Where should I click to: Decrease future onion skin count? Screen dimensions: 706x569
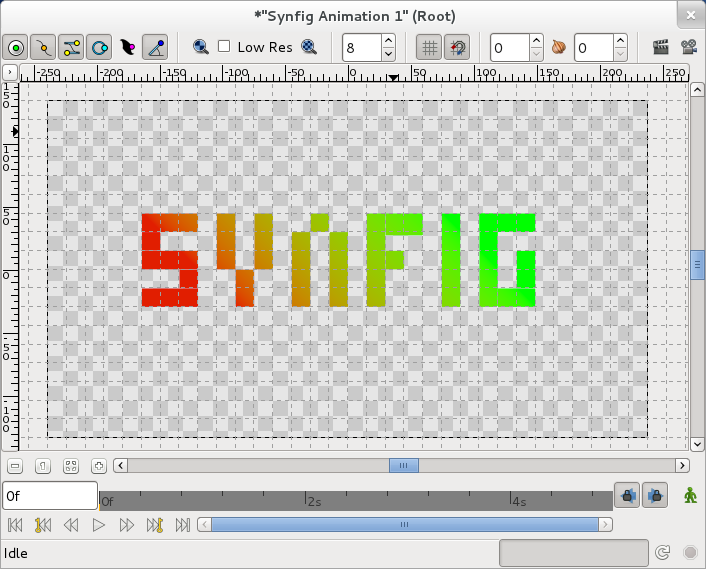620,54
